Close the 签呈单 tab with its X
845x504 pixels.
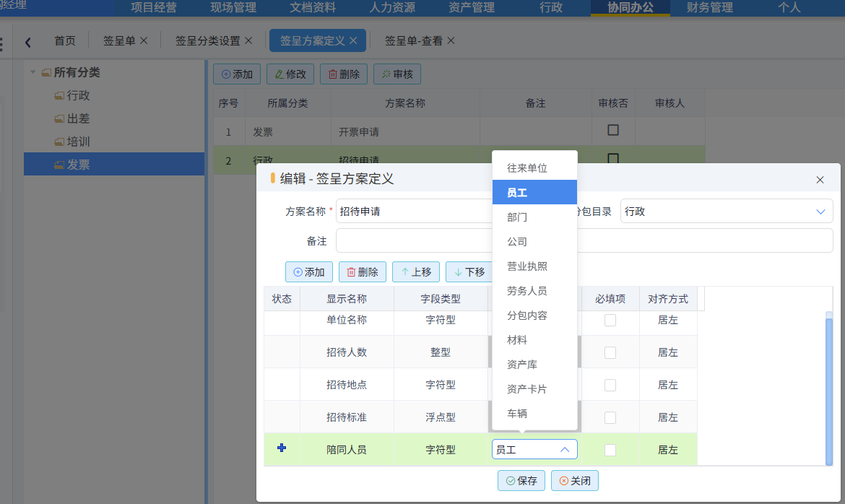144,40
